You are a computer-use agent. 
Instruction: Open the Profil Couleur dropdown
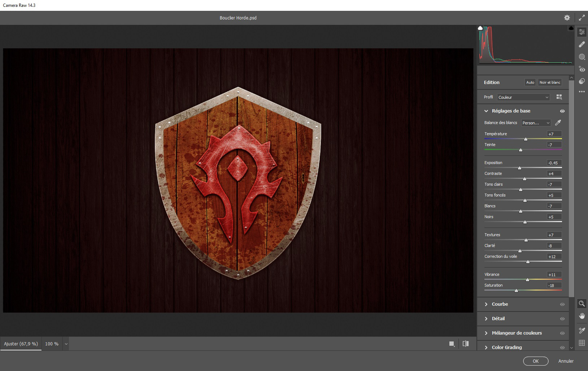[523, 97]
